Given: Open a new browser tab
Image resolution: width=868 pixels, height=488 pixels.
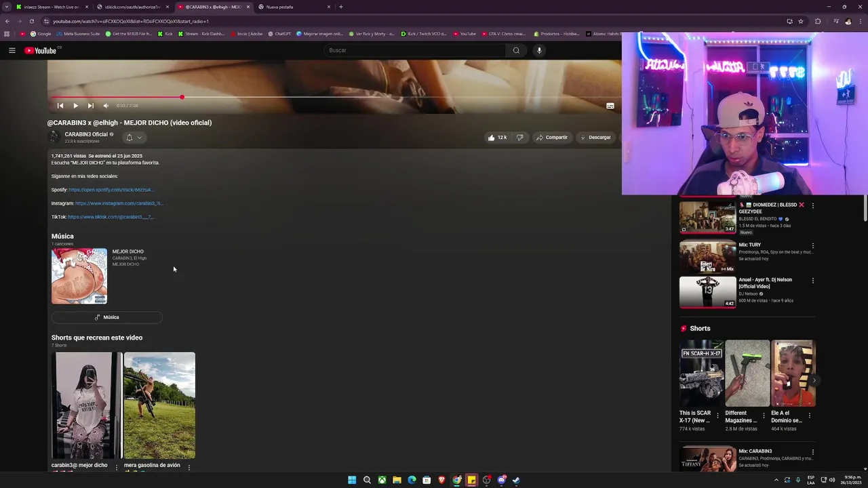Looking at the screenshot, I should click(340, 7).
